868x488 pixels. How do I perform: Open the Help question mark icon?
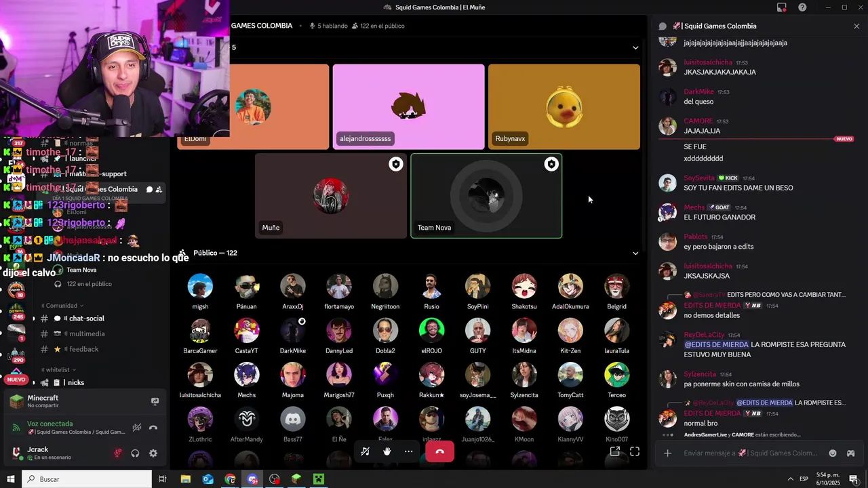[802, 7]
